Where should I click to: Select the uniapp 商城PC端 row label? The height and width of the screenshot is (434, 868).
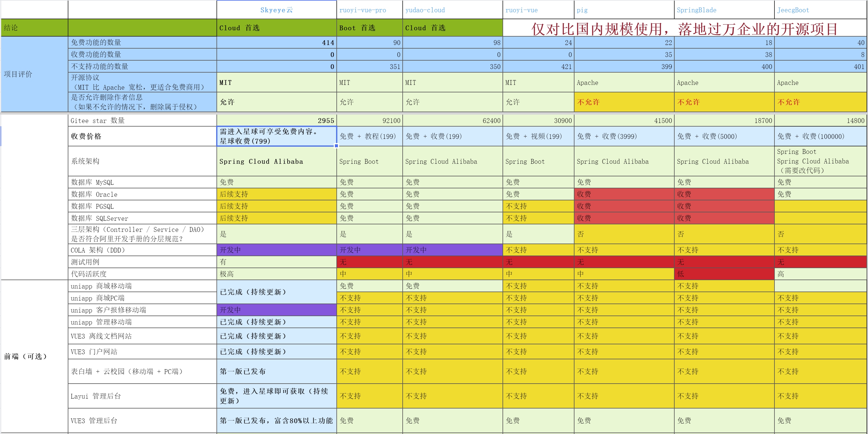tap(142, 298)
